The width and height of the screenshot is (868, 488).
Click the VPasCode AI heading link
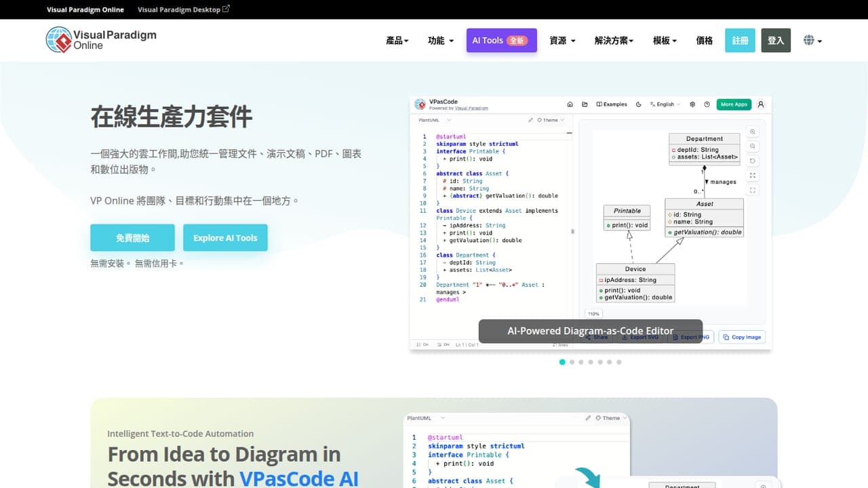(298, 478)
